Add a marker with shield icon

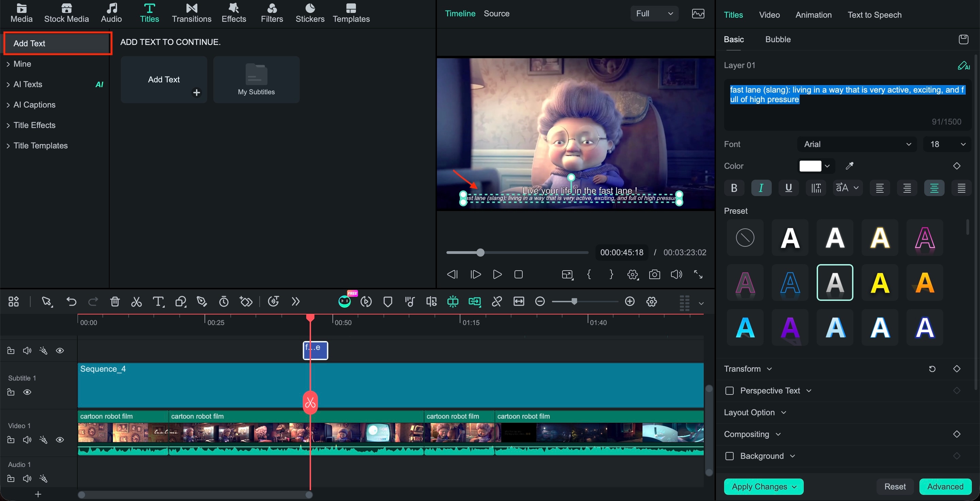pyautogui.click(x=388, y=302)
